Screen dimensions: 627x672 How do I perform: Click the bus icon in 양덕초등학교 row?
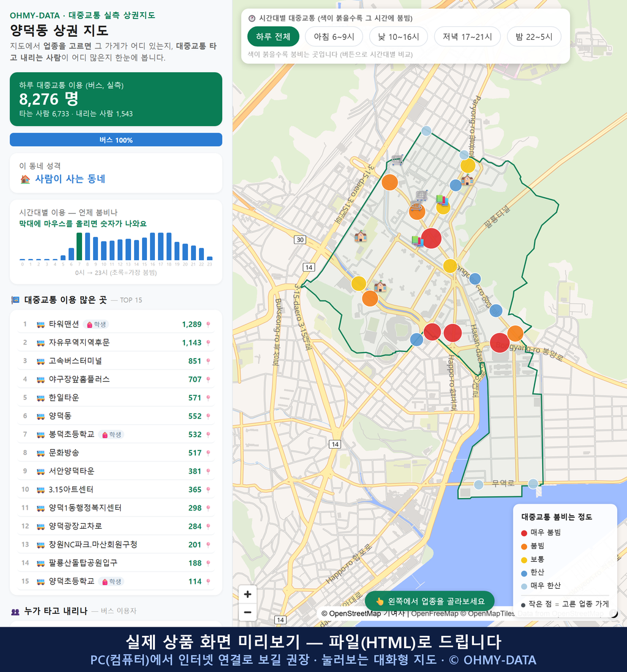tap(41, 582)
